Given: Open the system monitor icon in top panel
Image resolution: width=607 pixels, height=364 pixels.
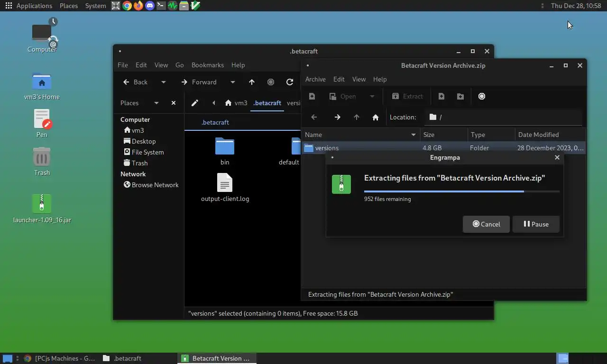Looking at the screenshot, I should (x=173, y=6).
